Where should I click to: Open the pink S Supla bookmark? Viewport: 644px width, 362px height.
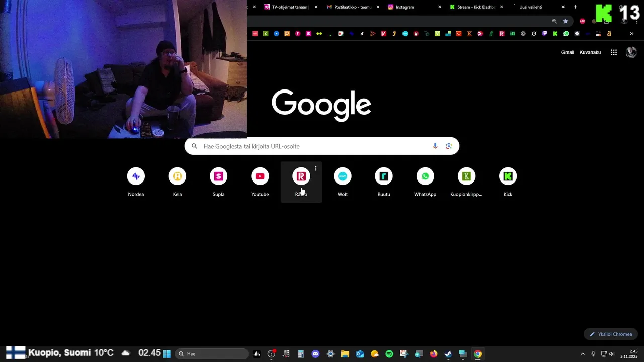[x=308, y=34]
